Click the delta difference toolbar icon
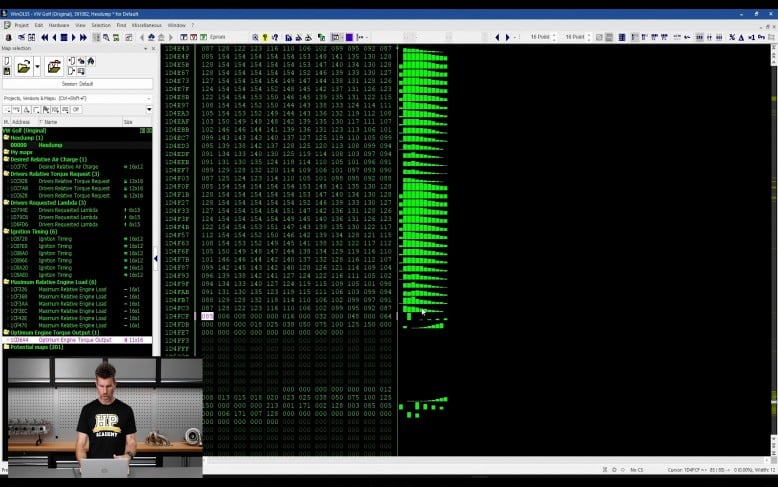This screenshot has width=778, height=487. click(x=741, y=37)
